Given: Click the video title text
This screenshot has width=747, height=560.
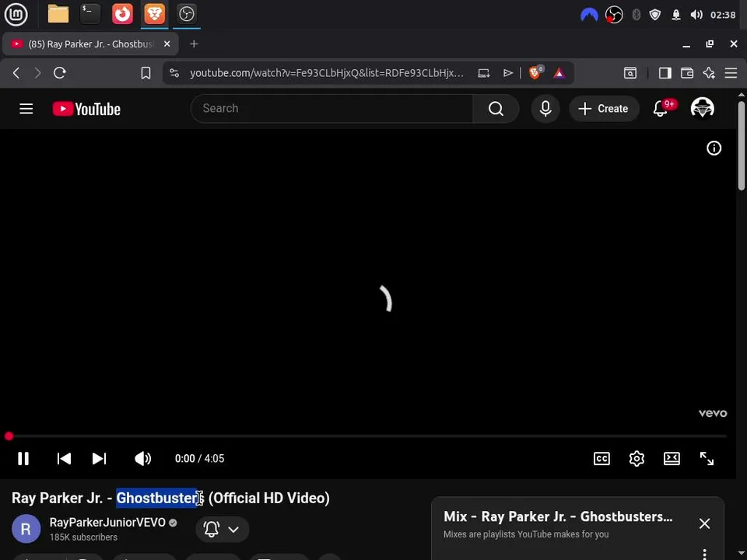Looking at the screenshot, I should click(170, 498).
